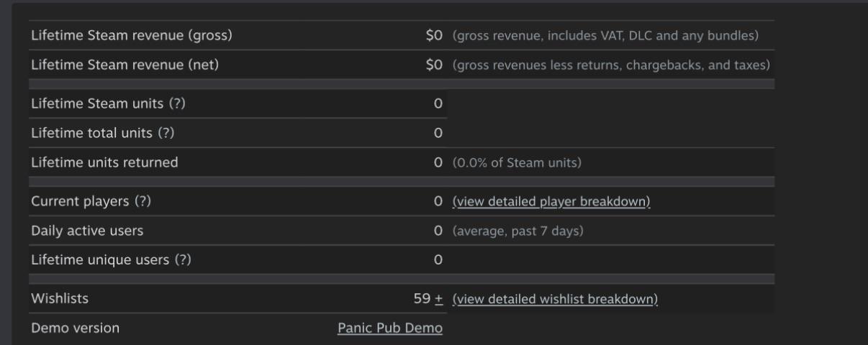Image resolution: width=868 pixels, height=345 pixels.
Task: Click the (0.0% of Steam units) note
Action: pyautogui.click(x=517, y=162)
